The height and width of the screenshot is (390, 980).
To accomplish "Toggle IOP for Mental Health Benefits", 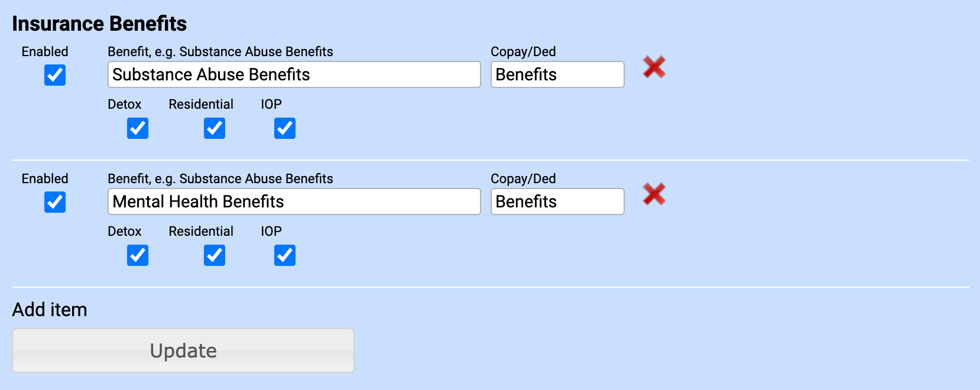I will (284, 255).
